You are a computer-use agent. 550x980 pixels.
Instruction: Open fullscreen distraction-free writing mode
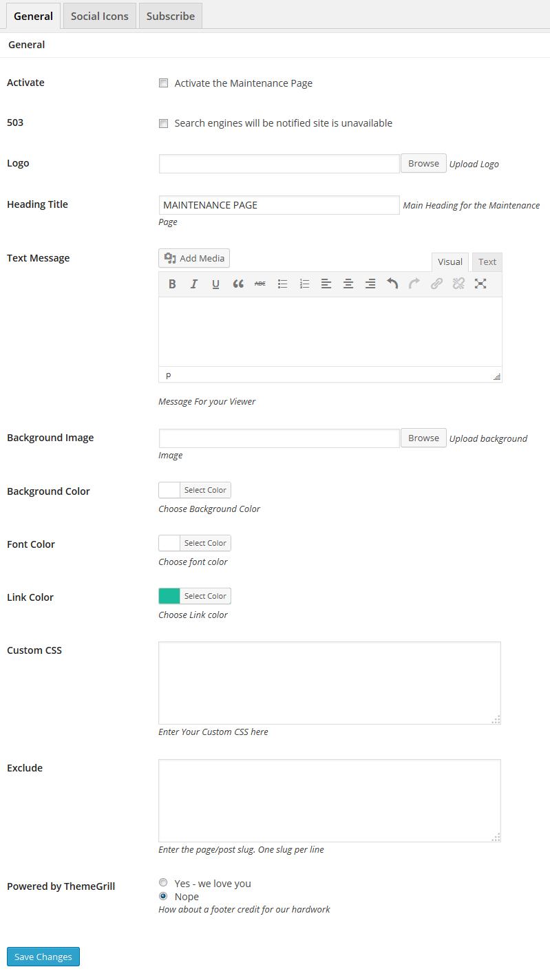click(480, 284)
